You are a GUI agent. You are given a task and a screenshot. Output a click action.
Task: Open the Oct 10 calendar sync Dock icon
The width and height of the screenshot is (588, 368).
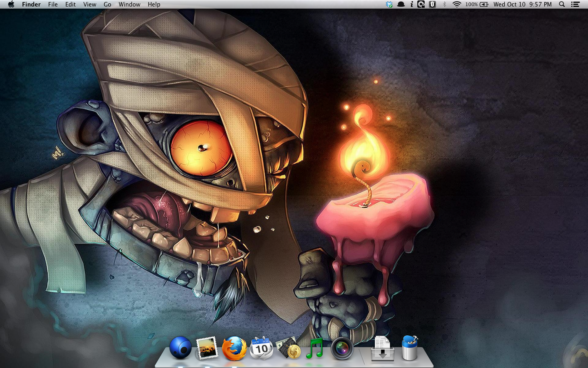coord(261,348)
